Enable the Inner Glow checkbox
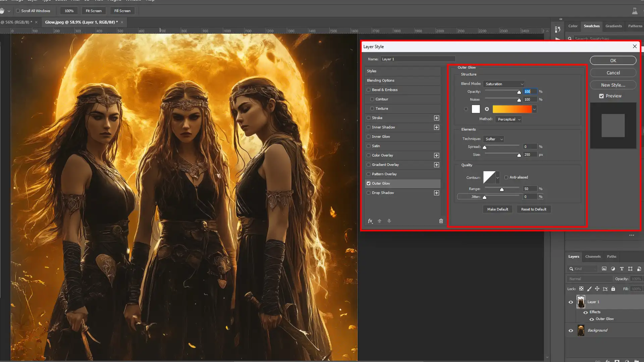Viewport: 644px width, 362px height. [369, 137]
